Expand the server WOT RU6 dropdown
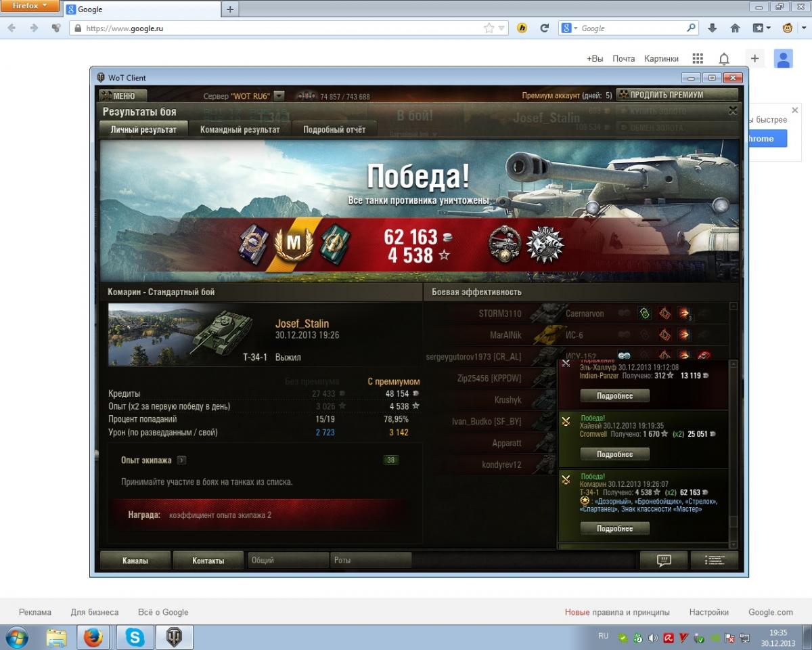Viewport: 812px width, 650px height. (x=279, y=96)
